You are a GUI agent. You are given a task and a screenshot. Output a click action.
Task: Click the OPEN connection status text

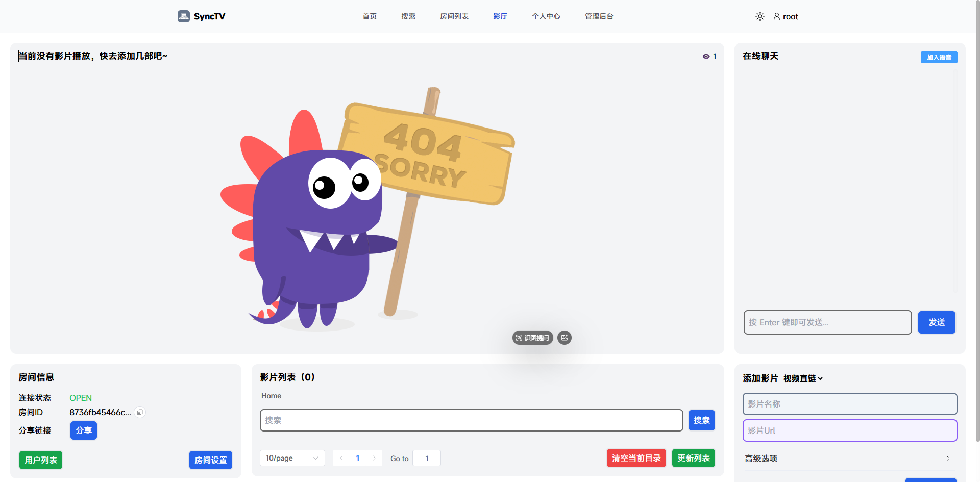point(81,398)
